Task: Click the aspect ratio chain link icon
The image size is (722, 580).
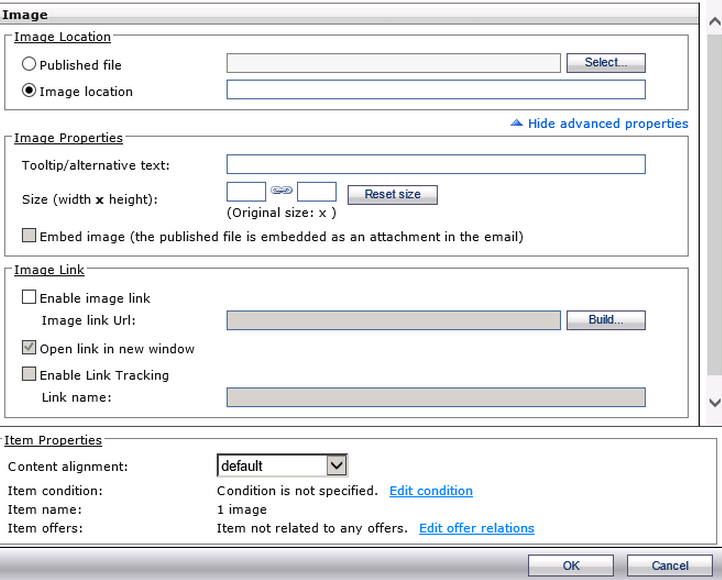Action: (x=281, y=191)
